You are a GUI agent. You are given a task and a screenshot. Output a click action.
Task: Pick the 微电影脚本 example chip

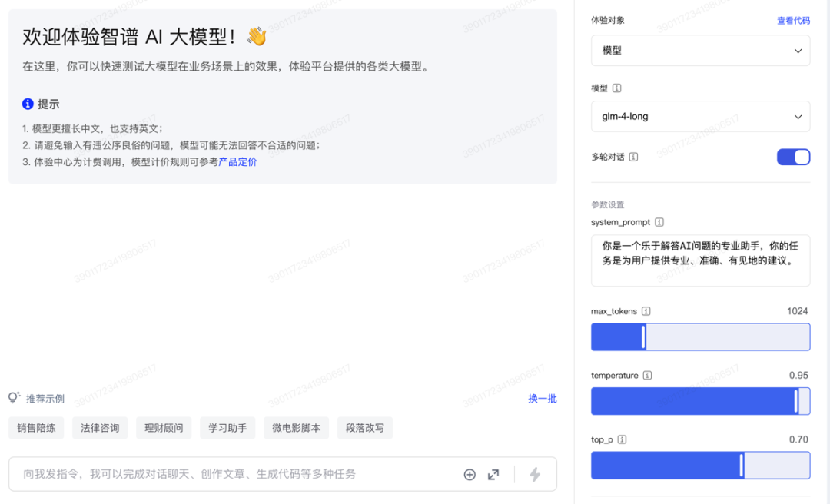click(296, 428)
